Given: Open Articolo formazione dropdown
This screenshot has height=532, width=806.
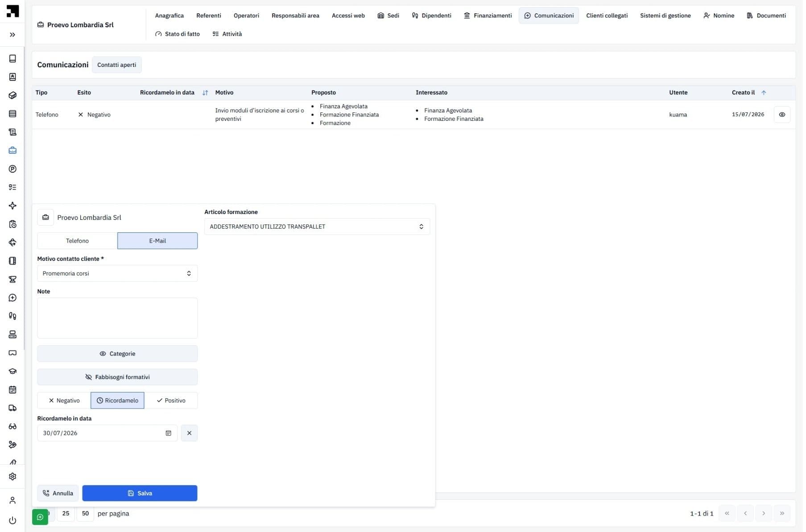Looking at the screenshot, I should point(317,227).
